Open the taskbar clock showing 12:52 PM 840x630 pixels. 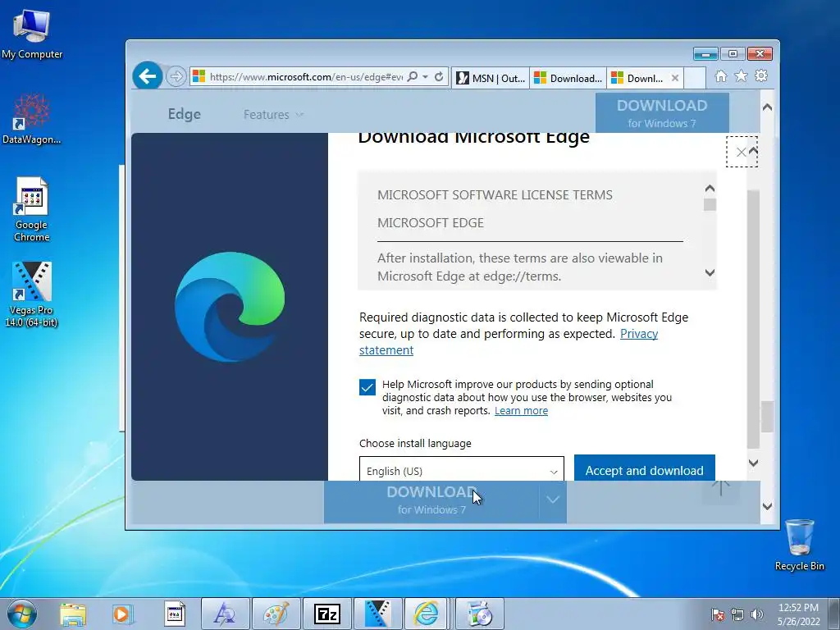tap(798, 614)
